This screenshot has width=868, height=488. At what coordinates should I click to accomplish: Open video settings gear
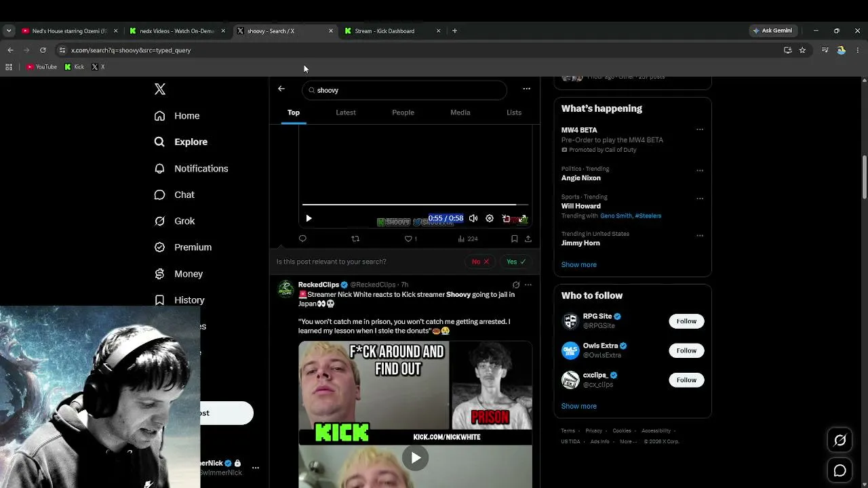[490, 218]
